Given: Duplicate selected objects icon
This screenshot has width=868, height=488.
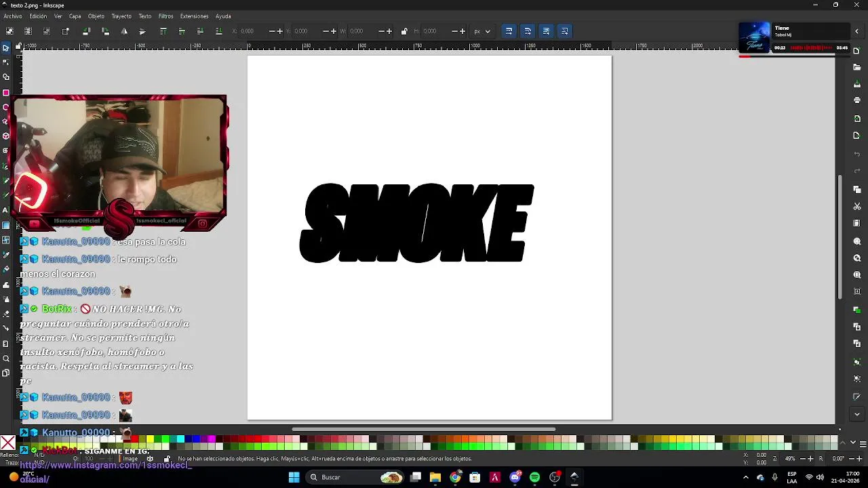Looking at the screenshot, I should [857, 310].
